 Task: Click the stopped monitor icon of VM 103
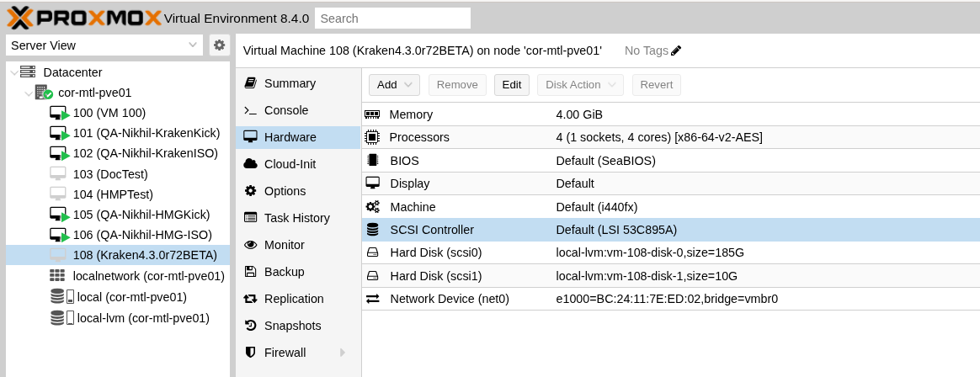[x=58, y=174]
